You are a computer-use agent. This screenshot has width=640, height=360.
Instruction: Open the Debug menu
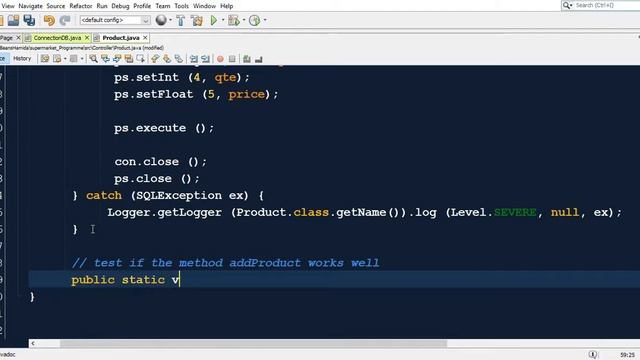[120, 6]
